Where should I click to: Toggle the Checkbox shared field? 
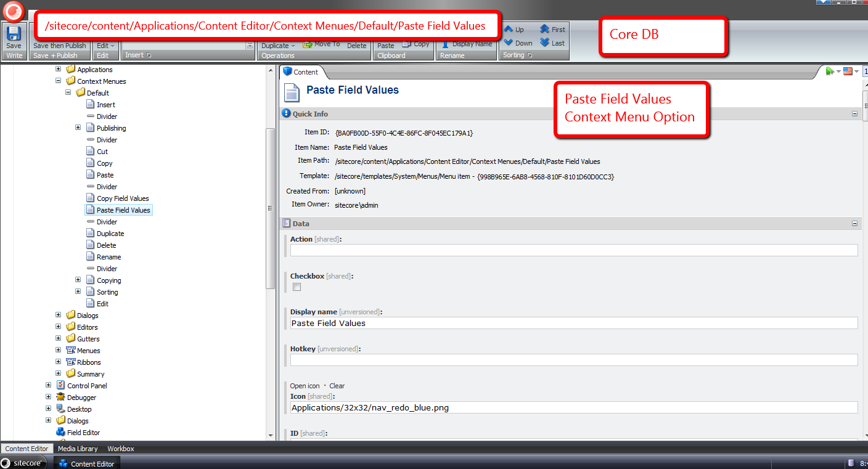pyautogui.click(x=297, y=287)
